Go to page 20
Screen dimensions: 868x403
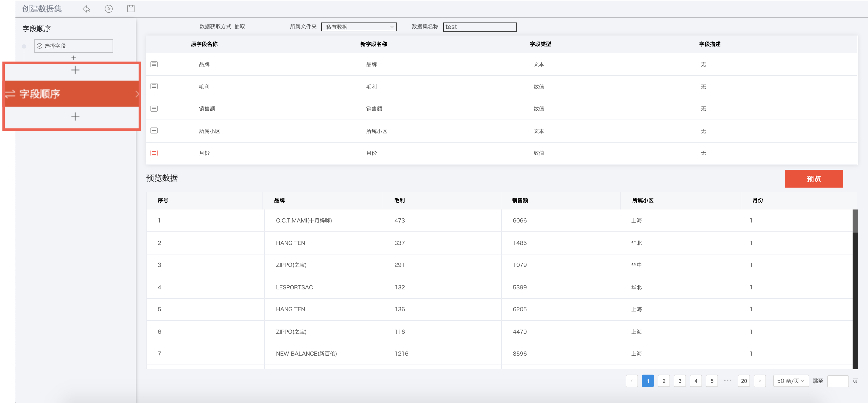tap(744, 381)
